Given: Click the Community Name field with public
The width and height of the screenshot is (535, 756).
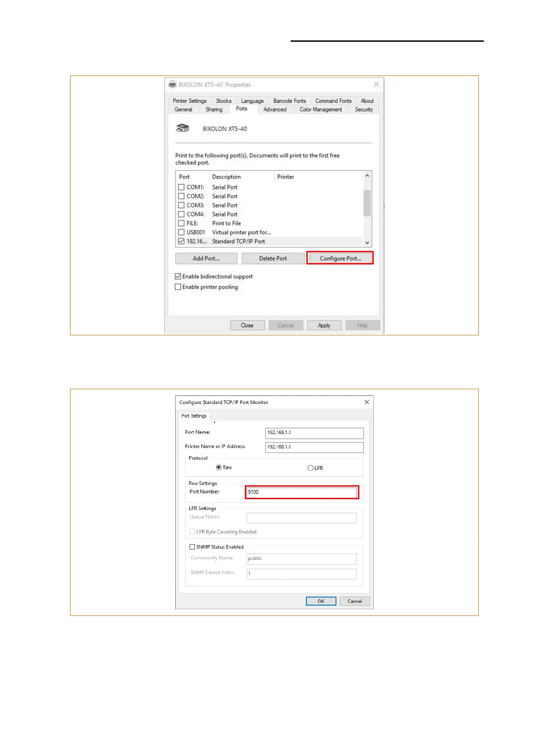Looking at the screenshot, I should click(x=301, y=558).
